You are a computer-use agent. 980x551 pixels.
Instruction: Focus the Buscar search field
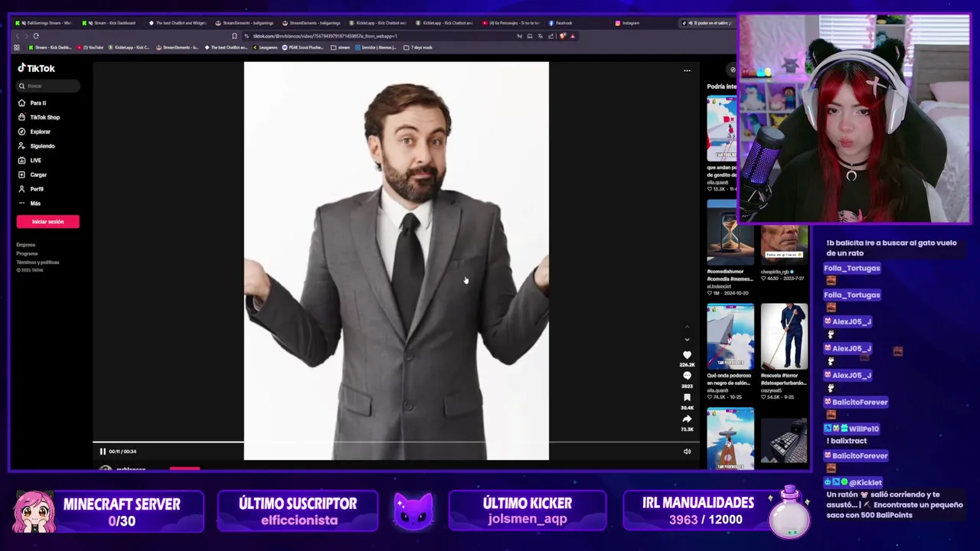[47, 86]
